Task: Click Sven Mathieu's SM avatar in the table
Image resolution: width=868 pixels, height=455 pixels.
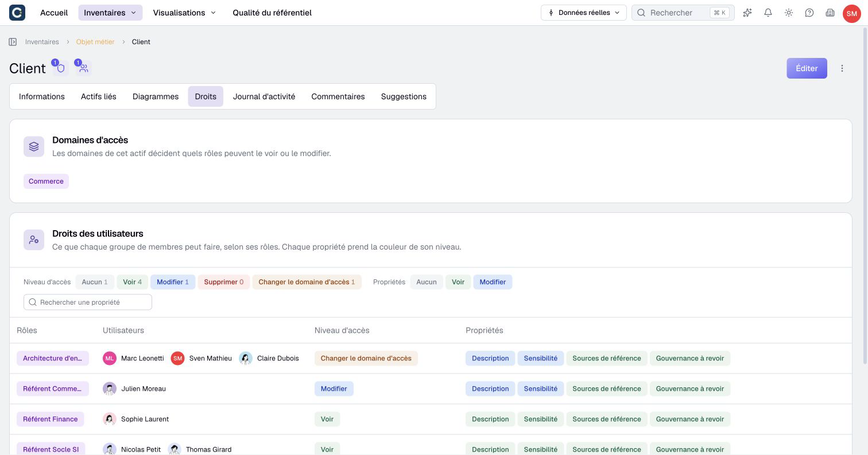Action: click(177, 358)
